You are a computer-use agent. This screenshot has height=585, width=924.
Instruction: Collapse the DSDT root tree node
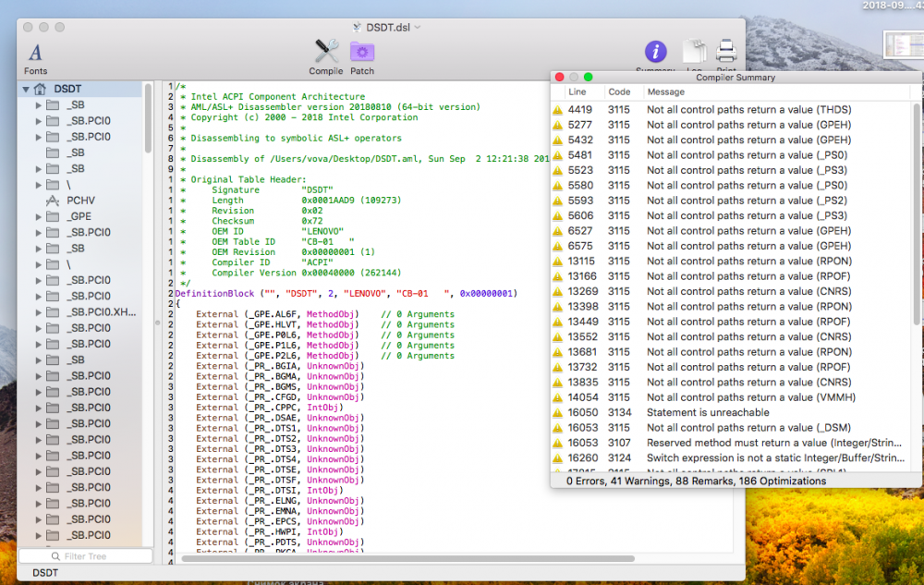tap(26, 89)
